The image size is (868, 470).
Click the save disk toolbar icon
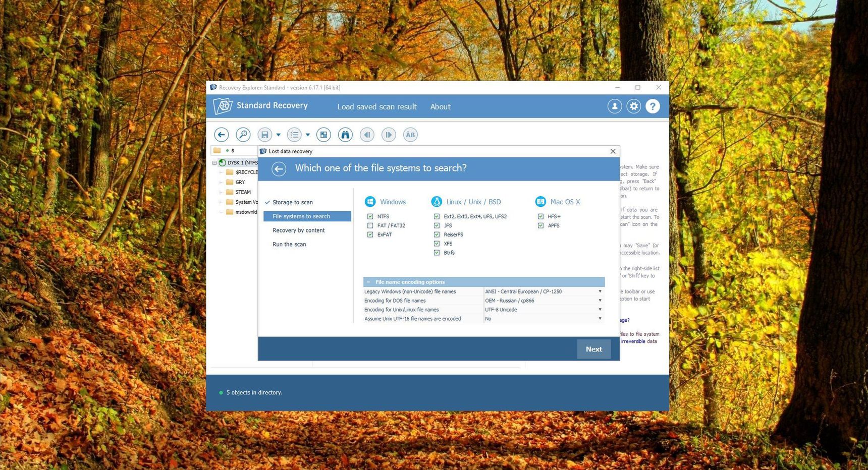[x=264, y=135]
